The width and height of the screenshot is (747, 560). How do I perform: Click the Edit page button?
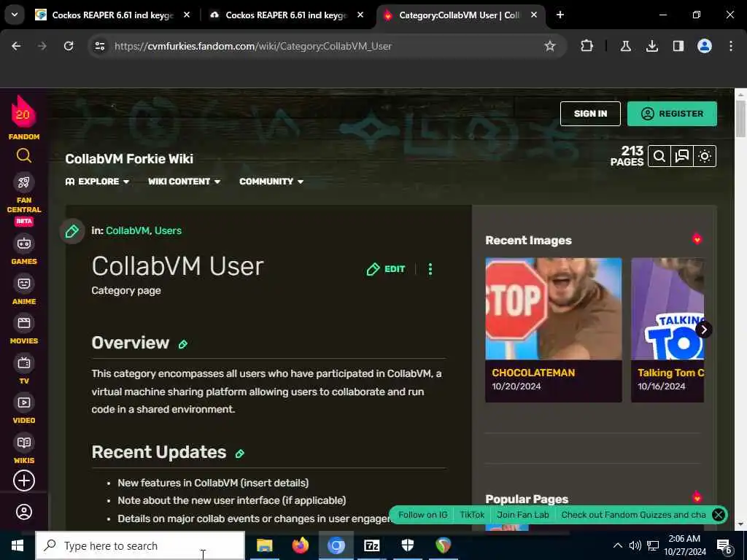(386, 269)
